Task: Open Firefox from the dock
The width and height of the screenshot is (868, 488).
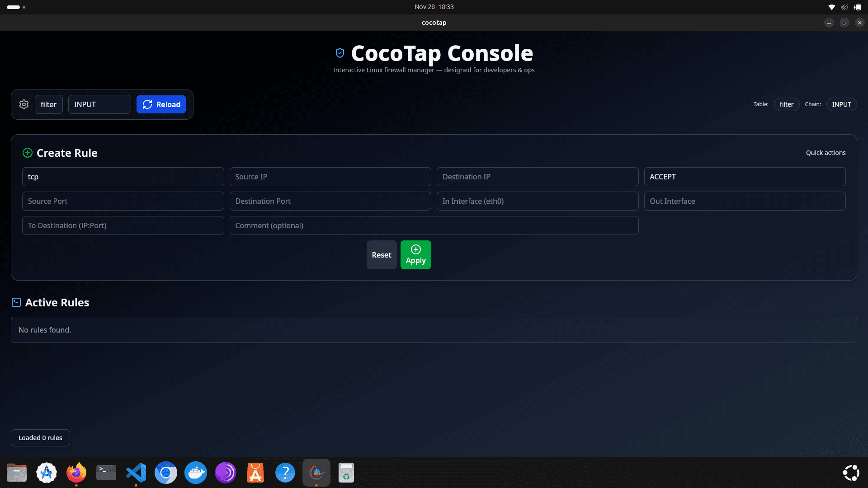Action: (76, 473)
